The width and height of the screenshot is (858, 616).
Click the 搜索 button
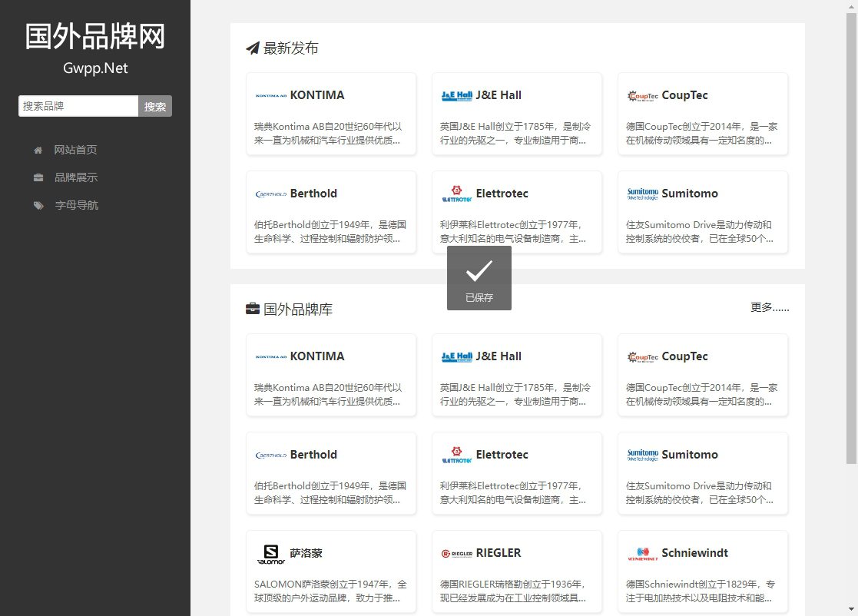[x=155, y=106]
